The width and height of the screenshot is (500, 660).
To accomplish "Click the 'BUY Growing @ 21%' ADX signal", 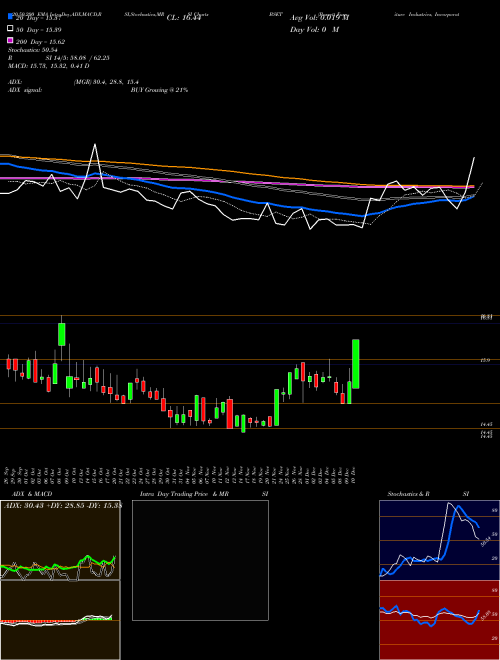I will (159, 90).
